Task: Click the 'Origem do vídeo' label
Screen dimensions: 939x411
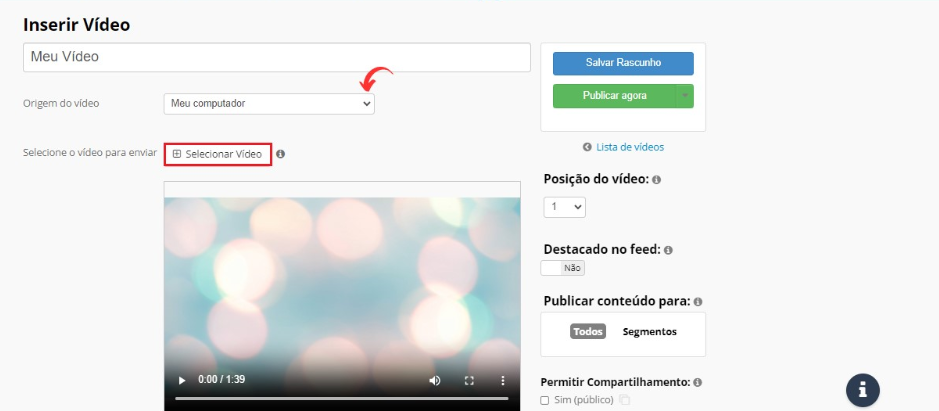Action: pyautogui.click(x=61, y=103)
